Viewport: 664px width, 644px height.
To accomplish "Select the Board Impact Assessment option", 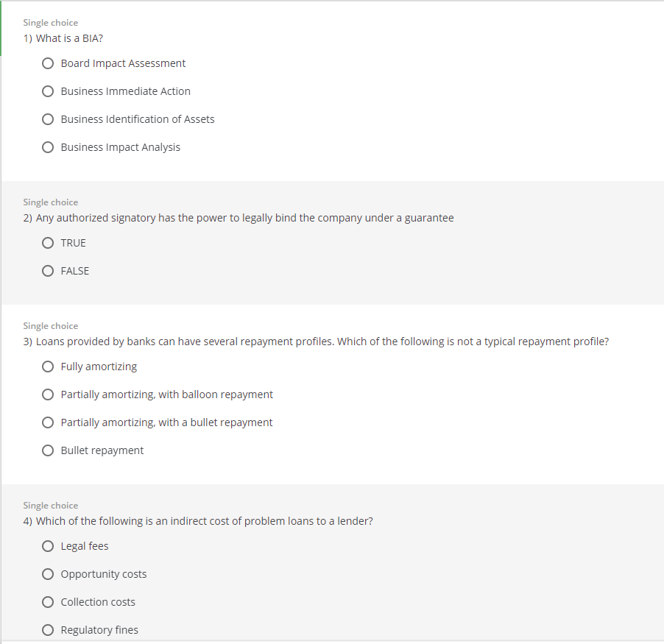I will click(49, 63).
